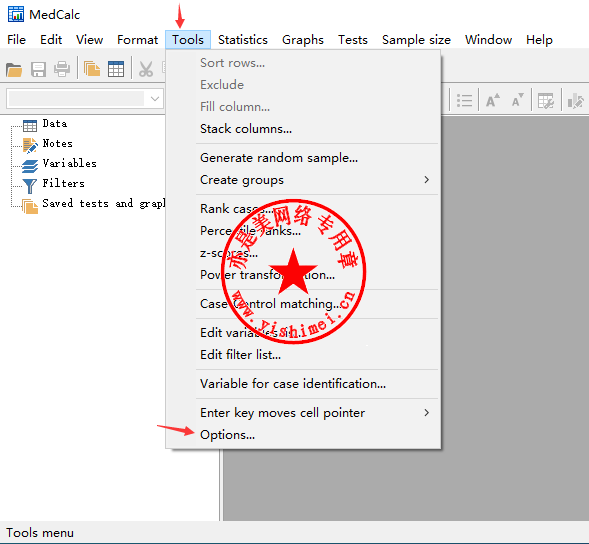Click the Open file folder icon

pyautogui.click(x=14, y=70)
